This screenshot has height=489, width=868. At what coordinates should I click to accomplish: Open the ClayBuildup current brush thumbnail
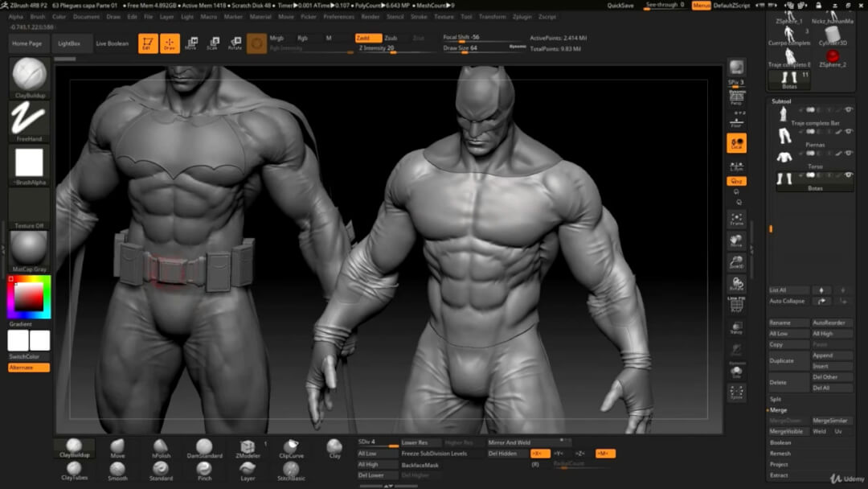click(29, 77)
